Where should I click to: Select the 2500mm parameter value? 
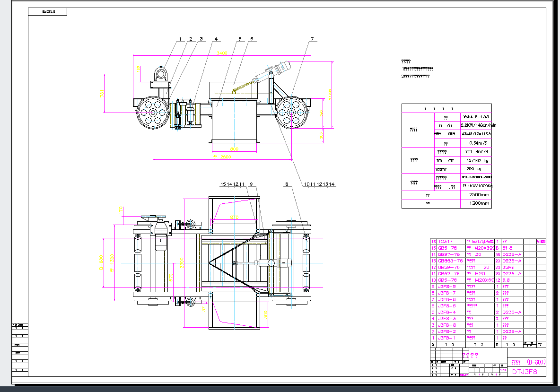(x=476, y=195)
